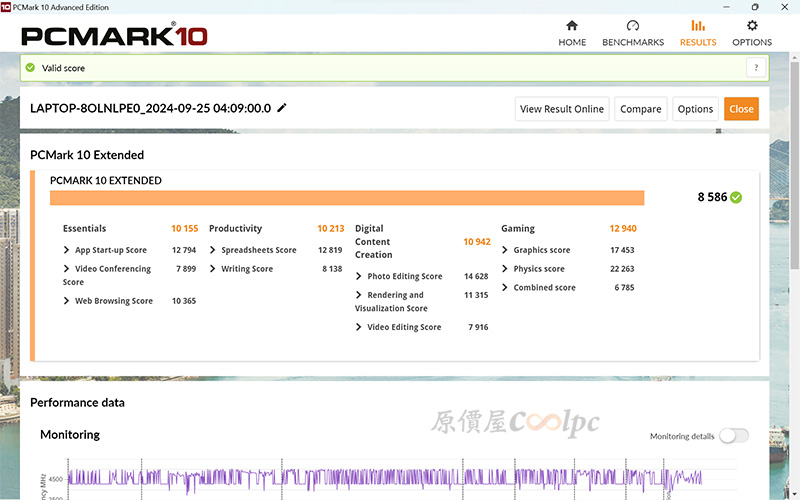Click the vertical scrollbar thumb
This screenshot has height=500, width=800.
(794, 164)
